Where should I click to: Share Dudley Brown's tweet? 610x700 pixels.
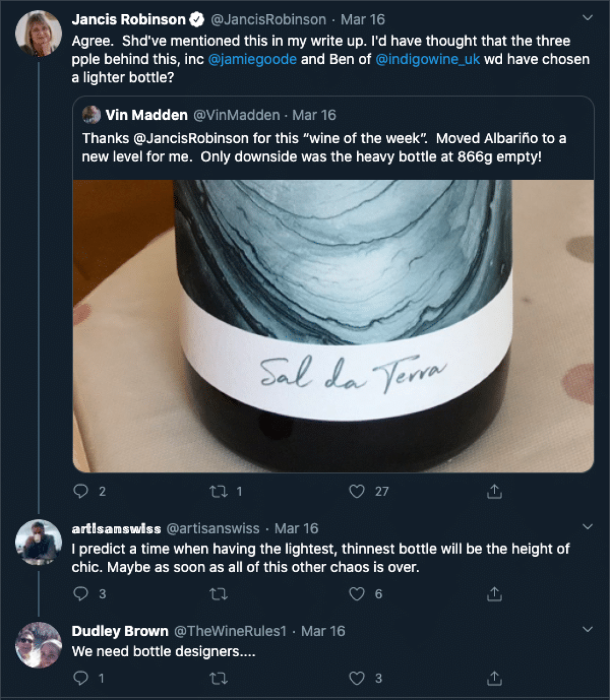[494, 678]
